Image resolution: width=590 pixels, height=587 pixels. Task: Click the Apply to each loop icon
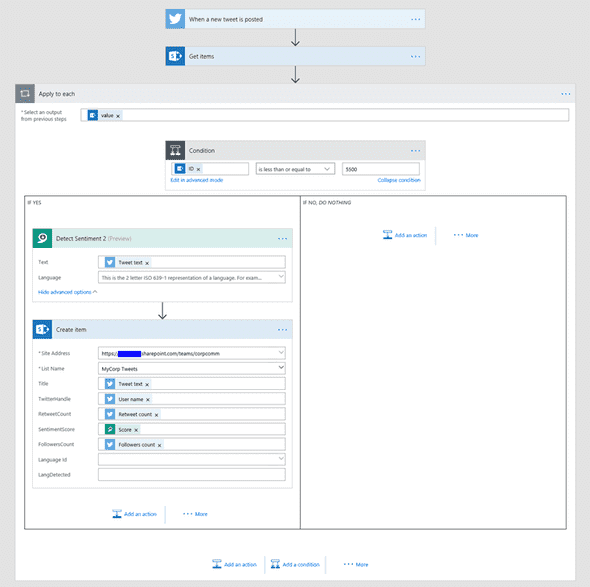(x=25, y=93)
